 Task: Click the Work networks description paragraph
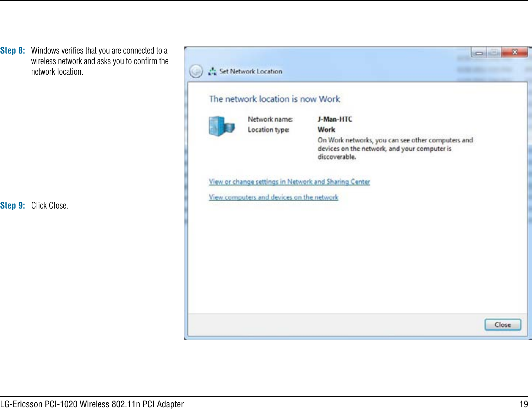point(395,148)
